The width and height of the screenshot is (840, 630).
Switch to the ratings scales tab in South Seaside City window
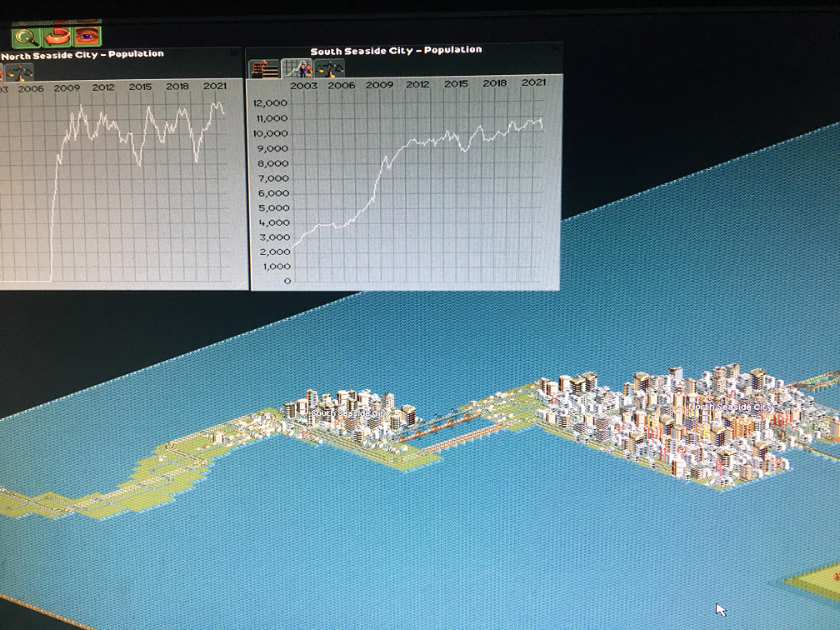pyautogui.click(x=329, y=68)
